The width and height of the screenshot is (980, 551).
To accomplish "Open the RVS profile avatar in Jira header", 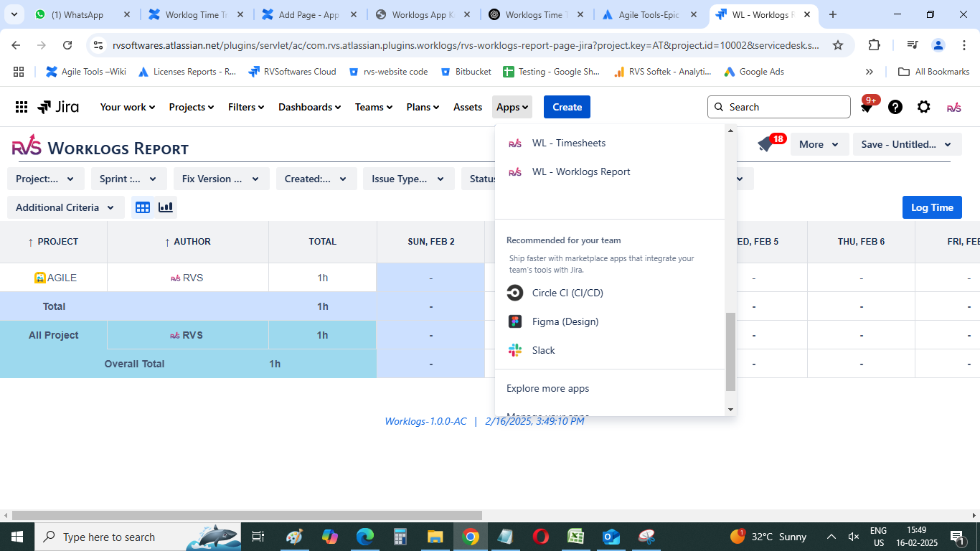I will [953, 107].
